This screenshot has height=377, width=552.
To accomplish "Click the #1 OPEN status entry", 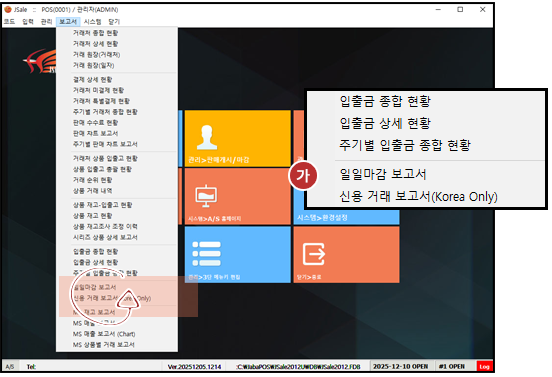I will pyautogui.click(x=452, y=366).
